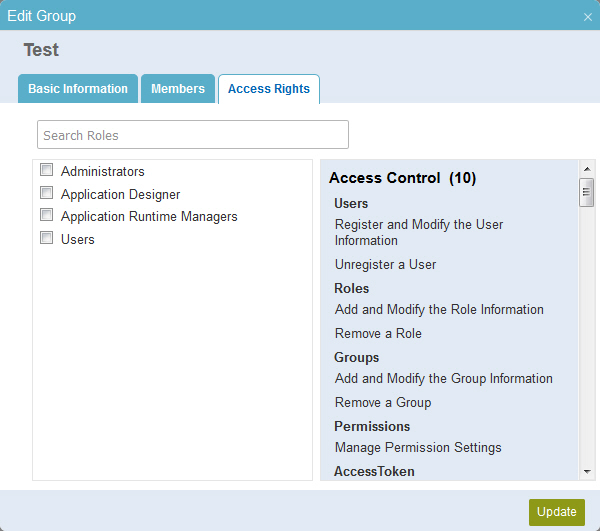Click the permissions panel scrollbar thumb

click(586, 192)
